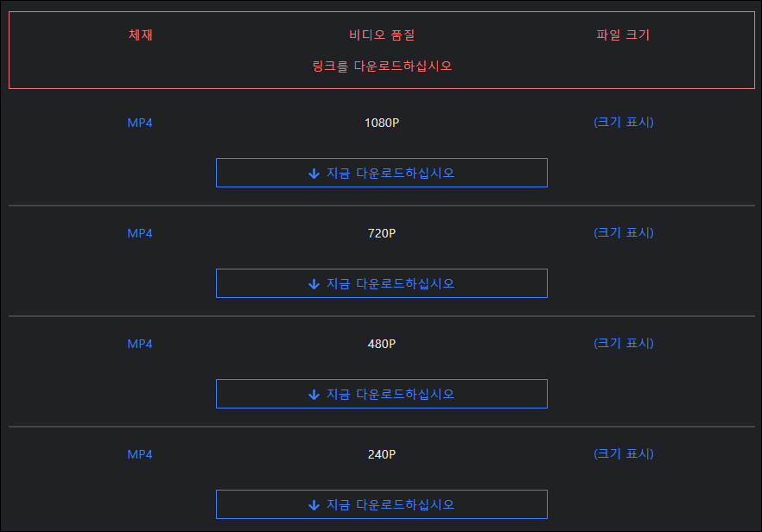The image size is (762, 532).
Task: Select the MP4 link in the 720P row
Action: [x=140, y=232]
